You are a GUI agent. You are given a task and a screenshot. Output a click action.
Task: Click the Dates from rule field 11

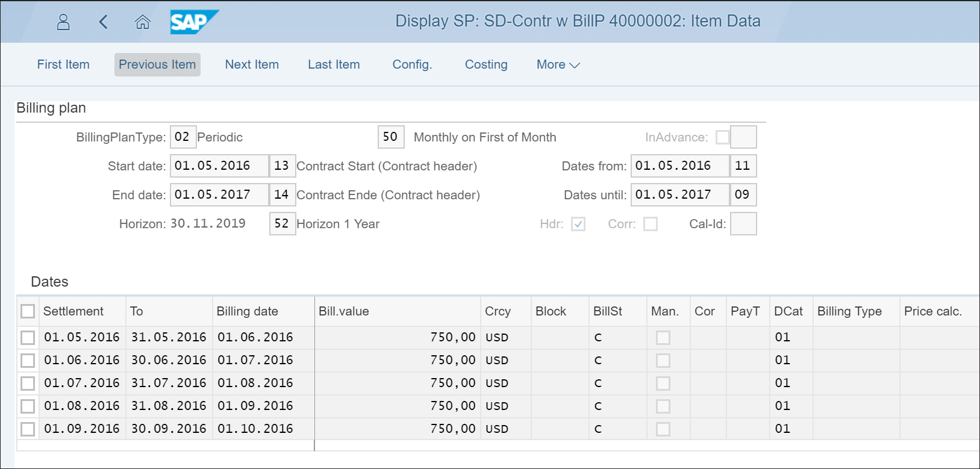(x=743, y=166)
